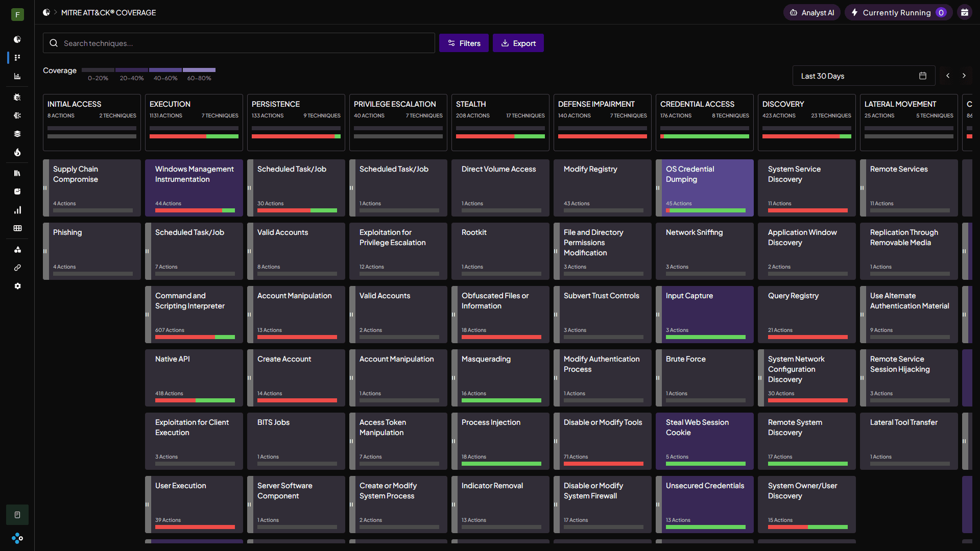This screenshot has width=980, height=551.
Task: Click the calendar icon in the date range field
Action: point(923,76)
